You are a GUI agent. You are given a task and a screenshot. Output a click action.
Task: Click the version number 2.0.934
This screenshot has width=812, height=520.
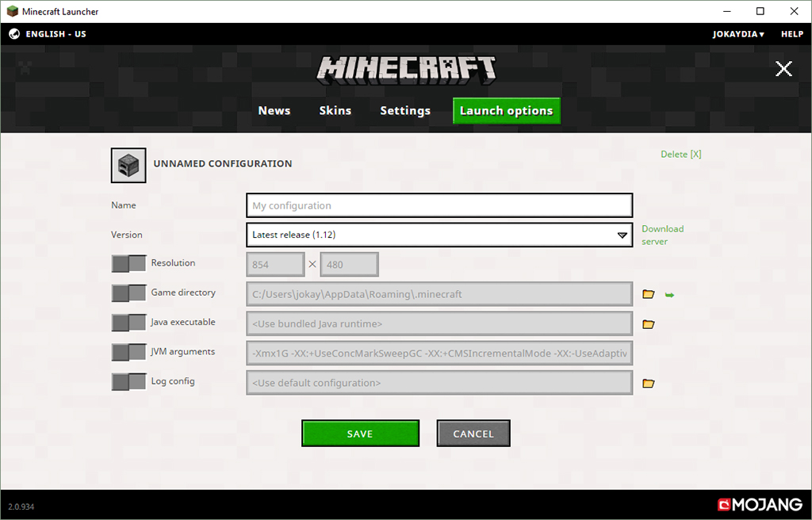click(x=21, y=507)
